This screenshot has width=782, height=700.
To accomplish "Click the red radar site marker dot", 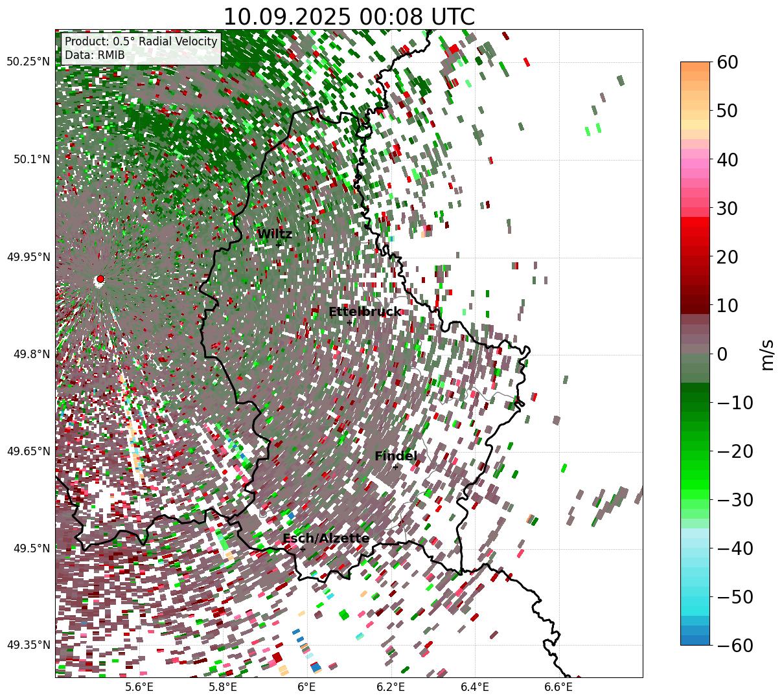I will (100, 279).
